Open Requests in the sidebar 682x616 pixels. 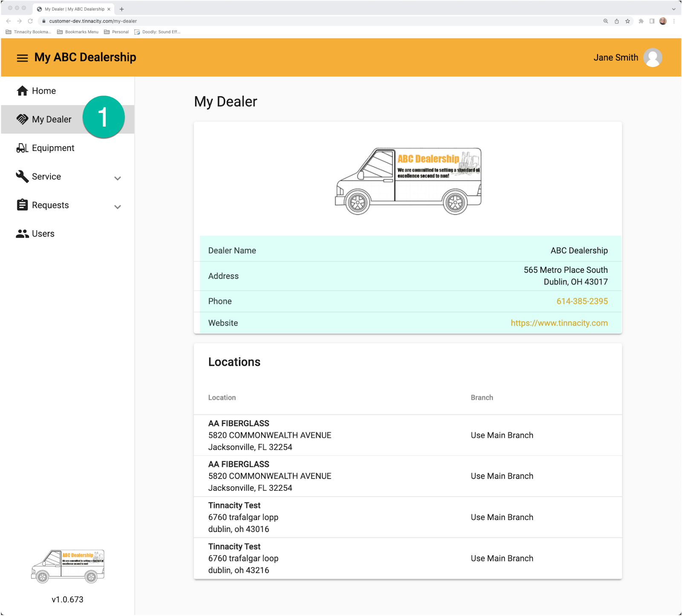[x=67, y=205]
